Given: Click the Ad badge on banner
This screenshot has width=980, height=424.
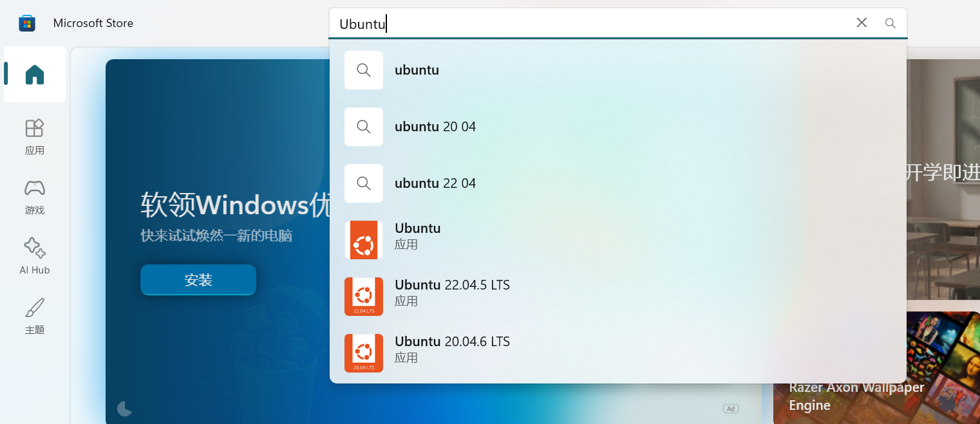Looking at the screenshot, I should (730, 409).
